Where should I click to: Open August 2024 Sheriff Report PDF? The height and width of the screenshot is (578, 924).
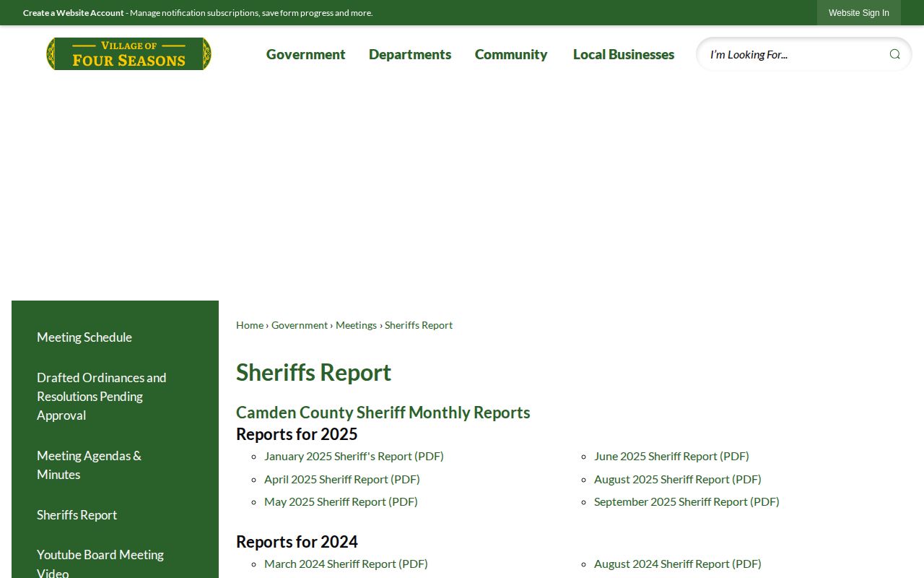point(678,564)
